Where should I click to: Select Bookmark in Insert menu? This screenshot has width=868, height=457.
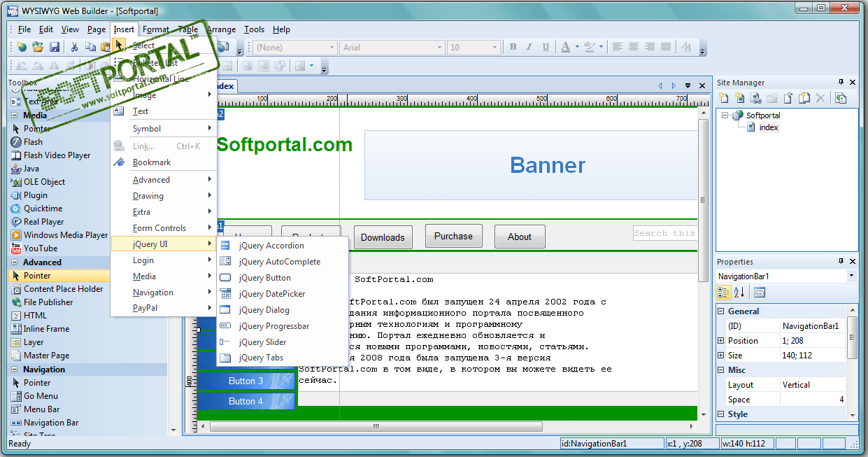(164, 162)
